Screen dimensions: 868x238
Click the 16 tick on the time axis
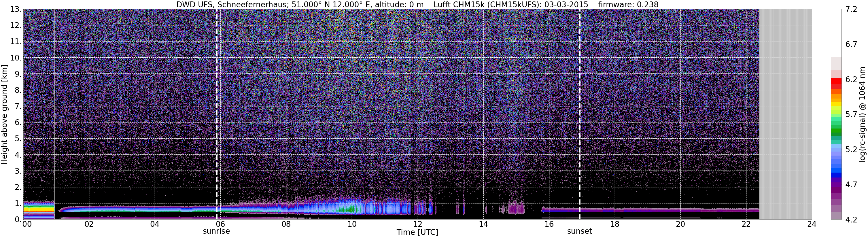pos(549,224)
